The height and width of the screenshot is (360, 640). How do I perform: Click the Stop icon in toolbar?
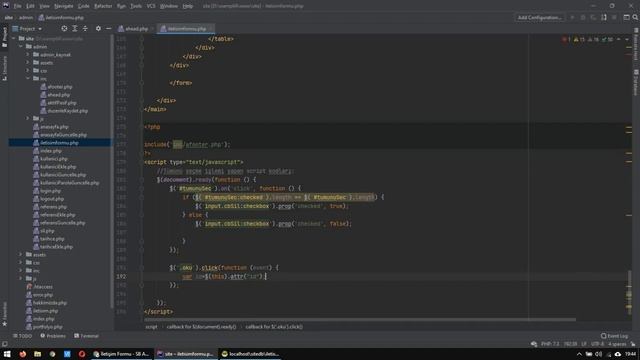614,18
